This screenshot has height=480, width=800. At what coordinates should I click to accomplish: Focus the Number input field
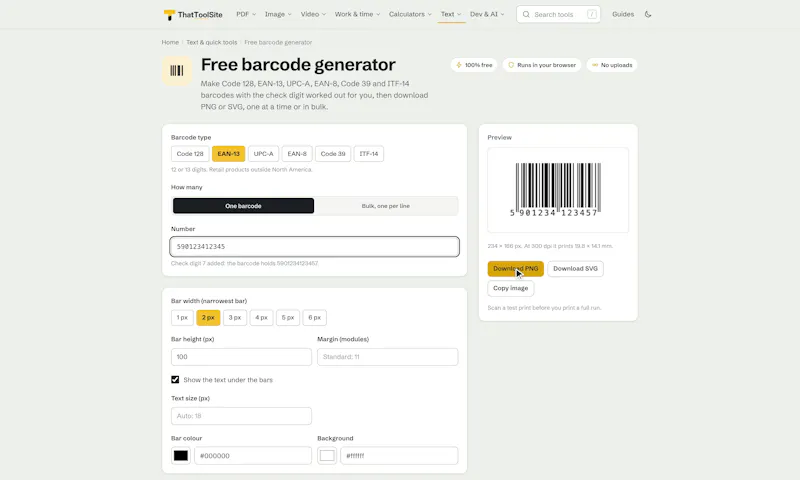(x=314, y=246)
